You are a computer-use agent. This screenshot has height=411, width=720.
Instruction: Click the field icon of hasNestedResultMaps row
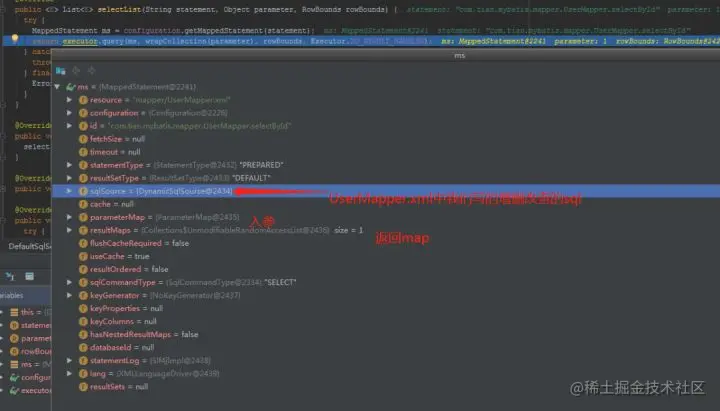tap(83, 334)
